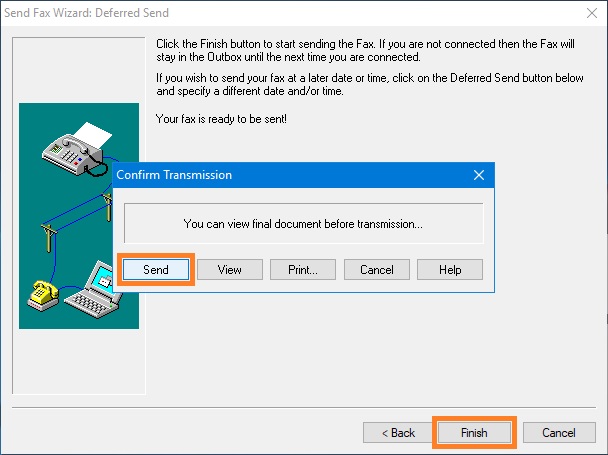
Task: Click Send in the Confirm Transmission dialog
Action: pyautogui.click(x=155, y=270)
